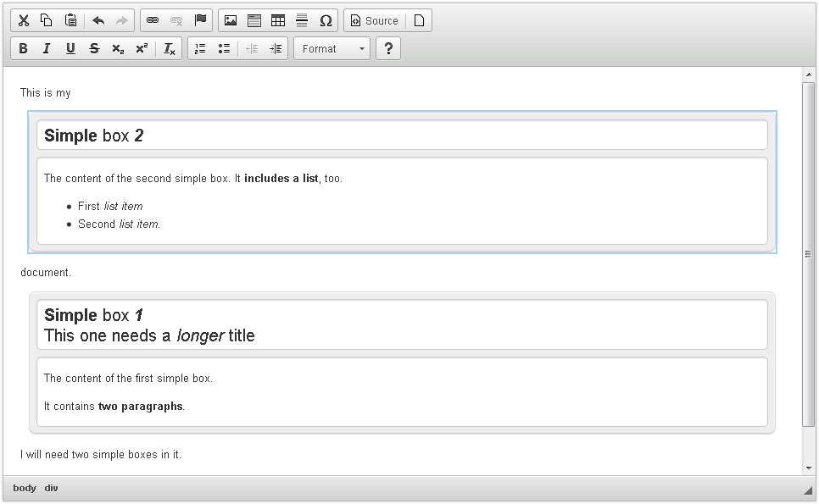Image resolution: width=819 pixels, height=504 pixels.
Task: Click 'The content of the second simple box' sentence
Action: 193,179
